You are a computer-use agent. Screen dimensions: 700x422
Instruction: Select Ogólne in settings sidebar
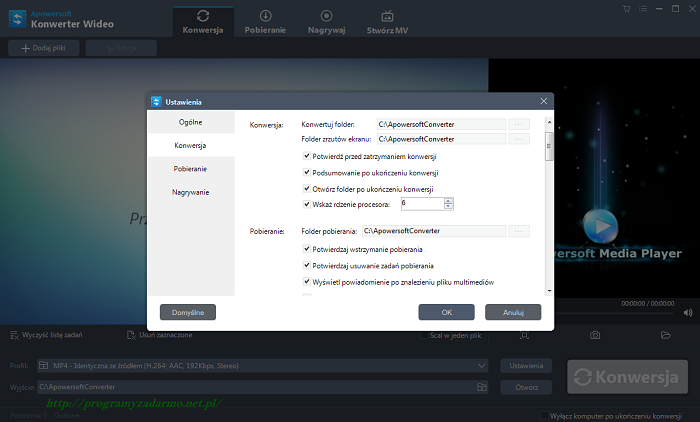tap(191, 122)
